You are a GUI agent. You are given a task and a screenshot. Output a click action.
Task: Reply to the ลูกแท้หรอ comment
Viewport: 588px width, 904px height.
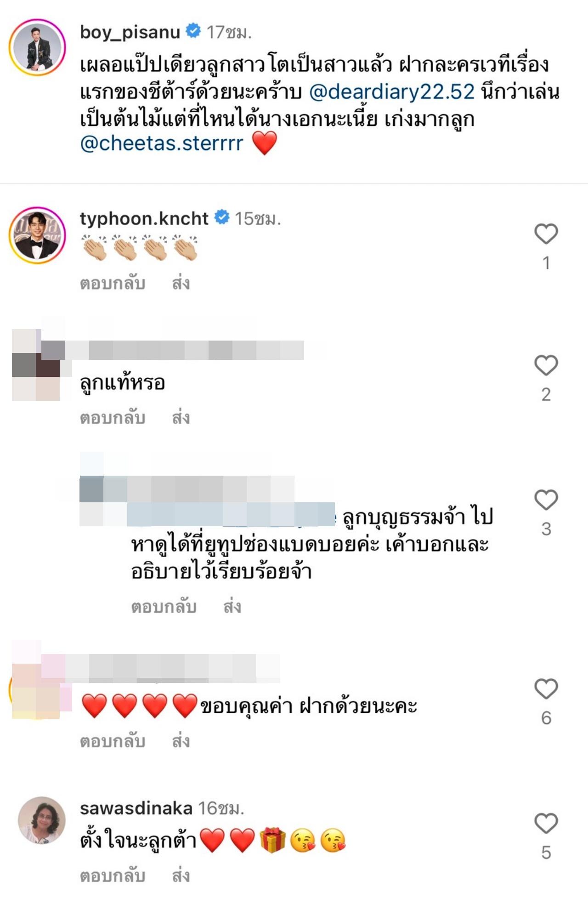113,418
